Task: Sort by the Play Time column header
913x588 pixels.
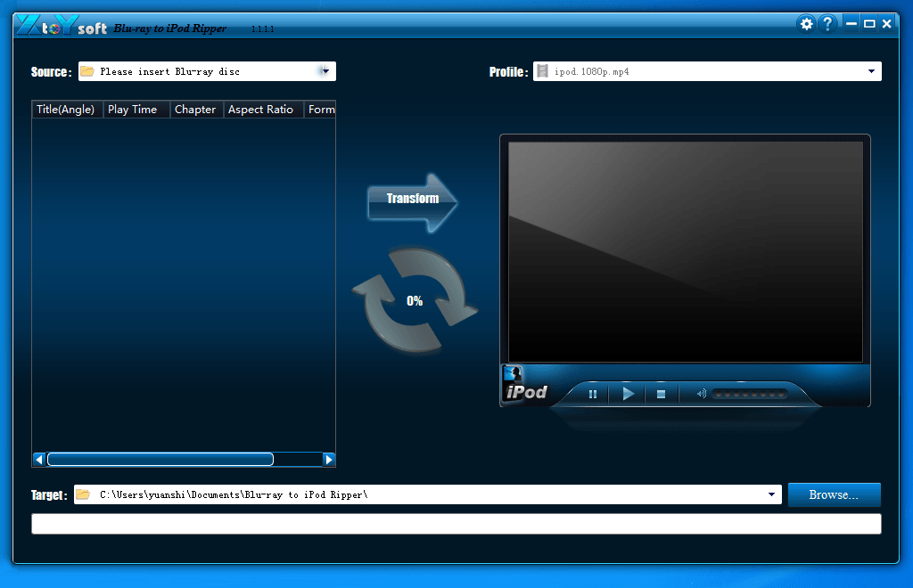Action: pyautogui.click(x=133, y=110)
